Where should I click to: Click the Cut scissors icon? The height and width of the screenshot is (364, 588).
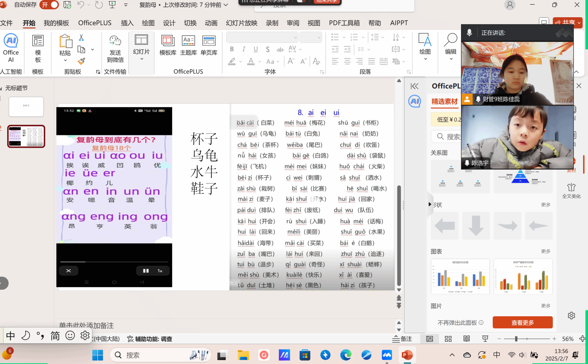(x=81, y=38)
